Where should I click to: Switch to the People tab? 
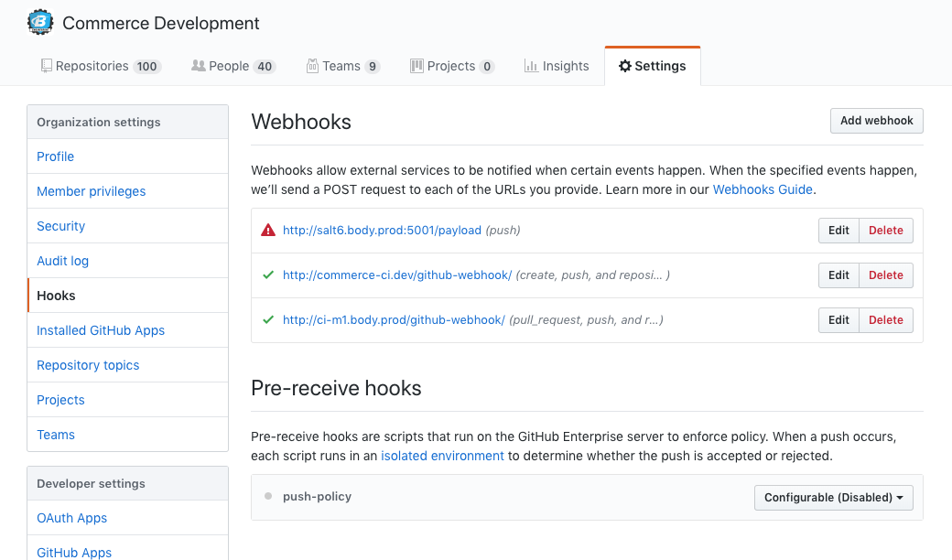[233, 66]
